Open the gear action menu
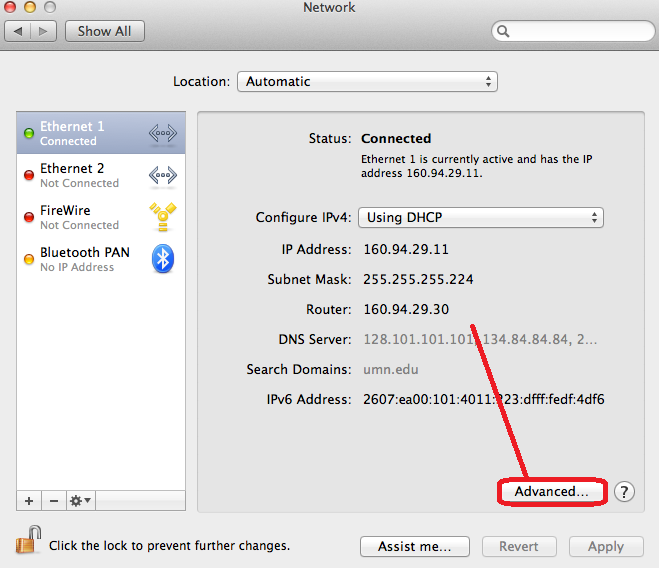Viewport: 659px width, 568px height. point(81,501)
